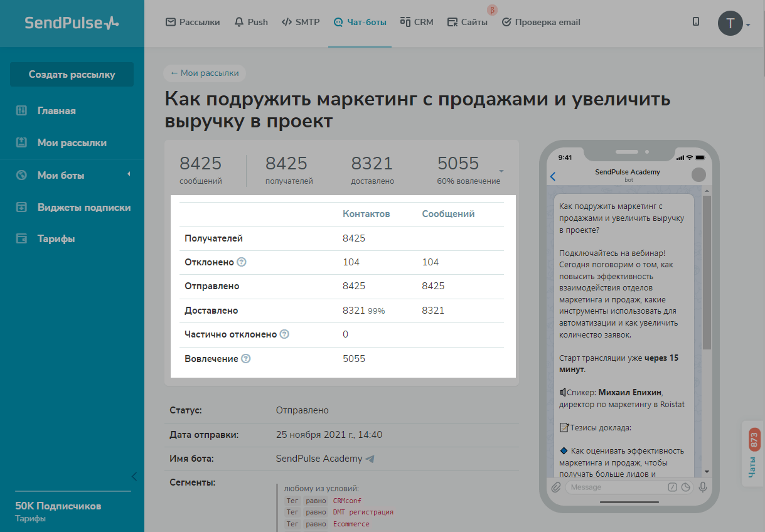Screen dimensions: 765x532
Task: Open the user avatar account menu
Action: [730, 23]
